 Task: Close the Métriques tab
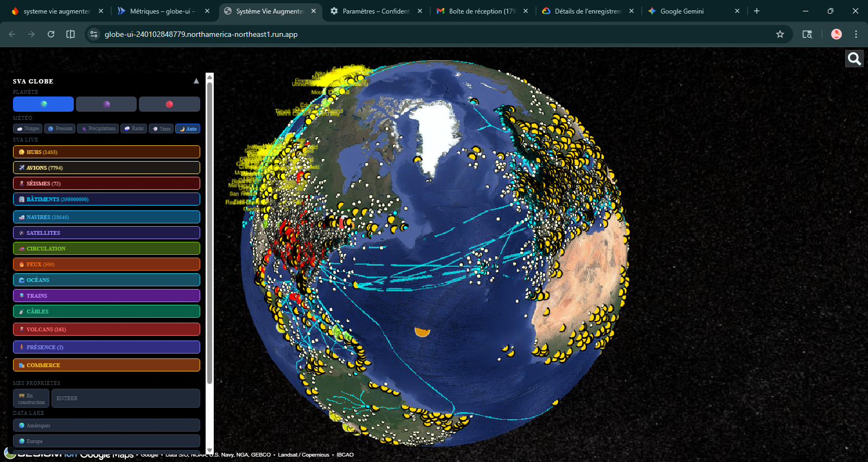pos(207,11)
